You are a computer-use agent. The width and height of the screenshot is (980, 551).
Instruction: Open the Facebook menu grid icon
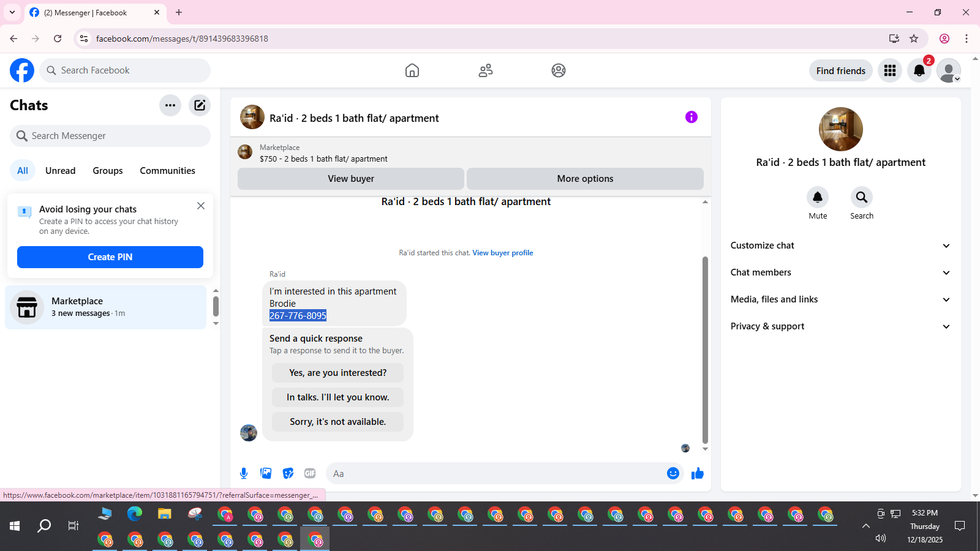pos(890,70)
